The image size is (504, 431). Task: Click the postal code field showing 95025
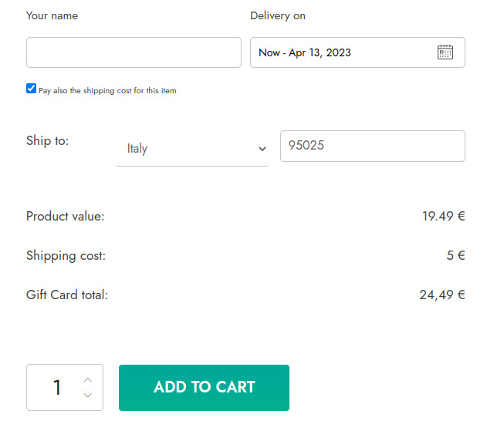coord(373,146)
